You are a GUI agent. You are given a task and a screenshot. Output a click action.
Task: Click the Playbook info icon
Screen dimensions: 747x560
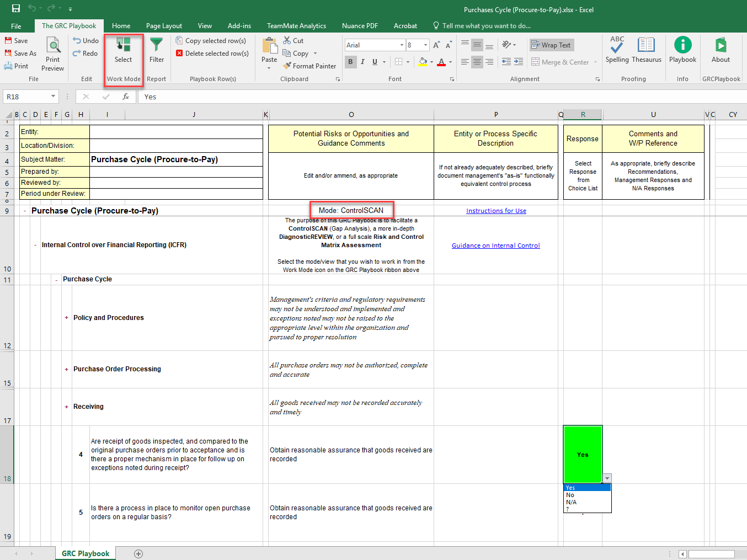682,50
